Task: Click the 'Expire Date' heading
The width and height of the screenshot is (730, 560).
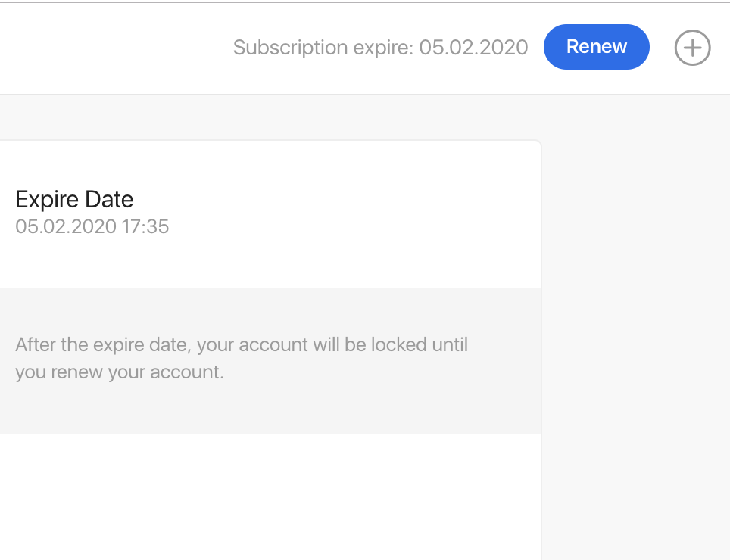Action: coord(74,200)
